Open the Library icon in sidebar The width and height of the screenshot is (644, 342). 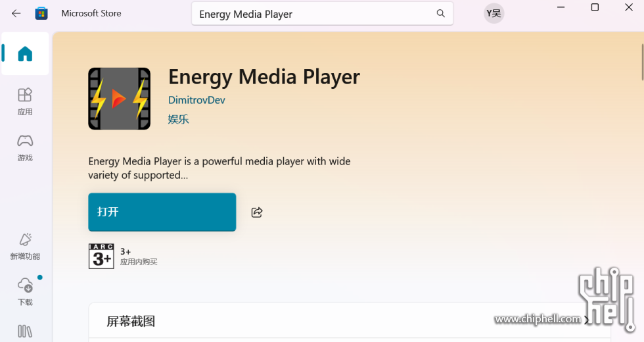click(x=25, y=331)
